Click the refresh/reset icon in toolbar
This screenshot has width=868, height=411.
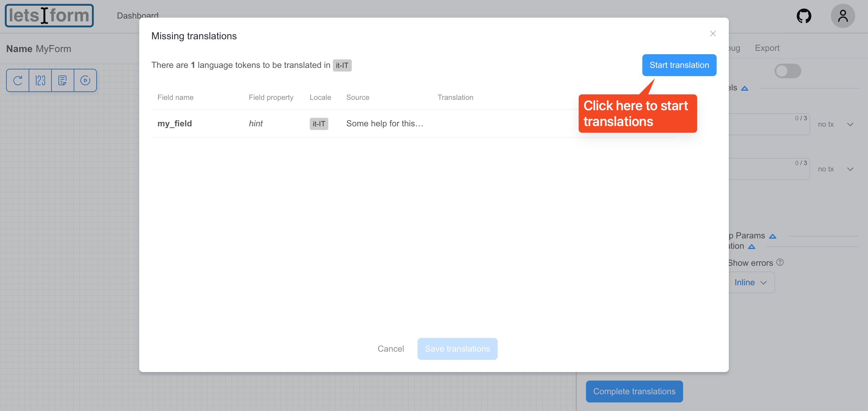click(x=18, y=80)
